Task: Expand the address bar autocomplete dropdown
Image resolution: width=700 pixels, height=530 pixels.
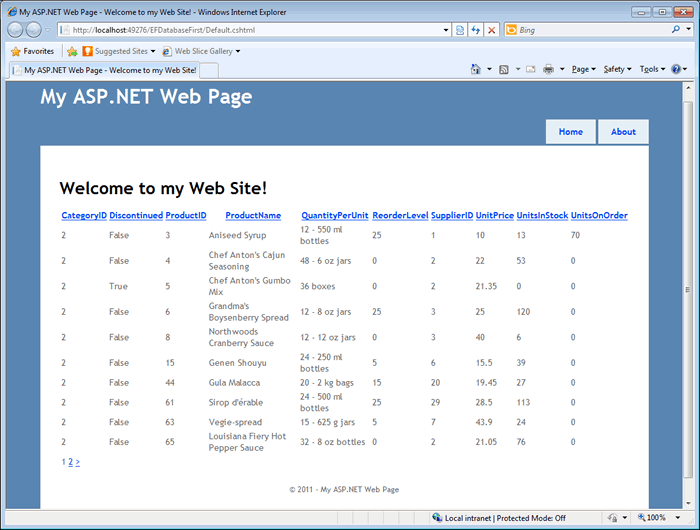Action: [446, 30]
